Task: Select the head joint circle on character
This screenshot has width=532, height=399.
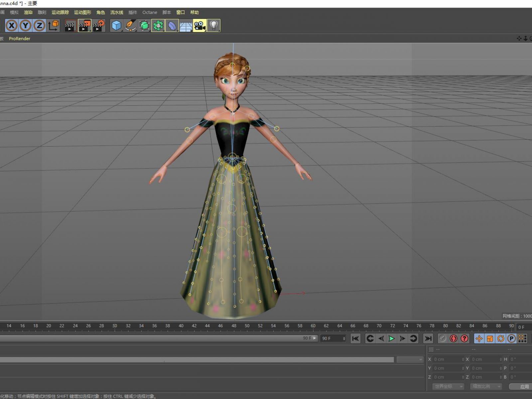Action: (232, 65)
